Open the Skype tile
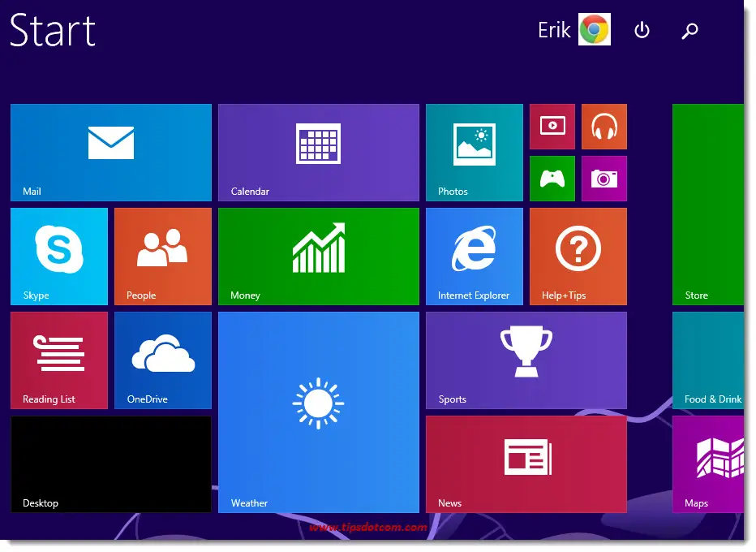The width and height of the screenshot is (756, 552). click(x=59, y=257)
